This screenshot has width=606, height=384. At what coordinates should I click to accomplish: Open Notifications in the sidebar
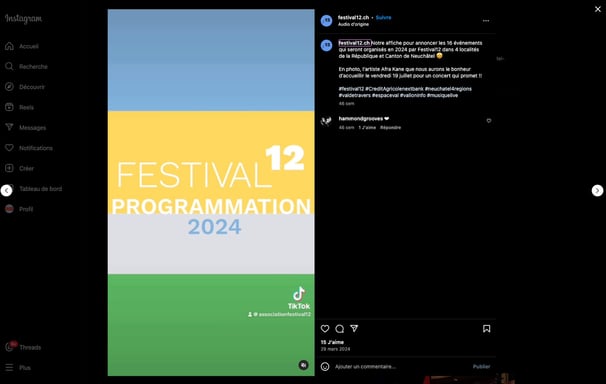click(29, 148)
